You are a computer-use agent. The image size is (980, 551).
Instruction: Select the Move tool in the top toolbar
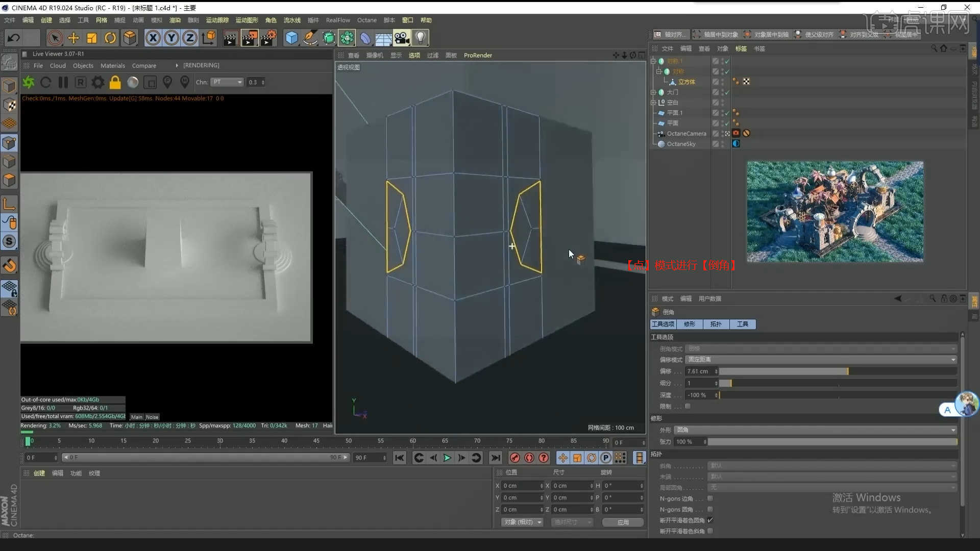click(x=73, y=38)
